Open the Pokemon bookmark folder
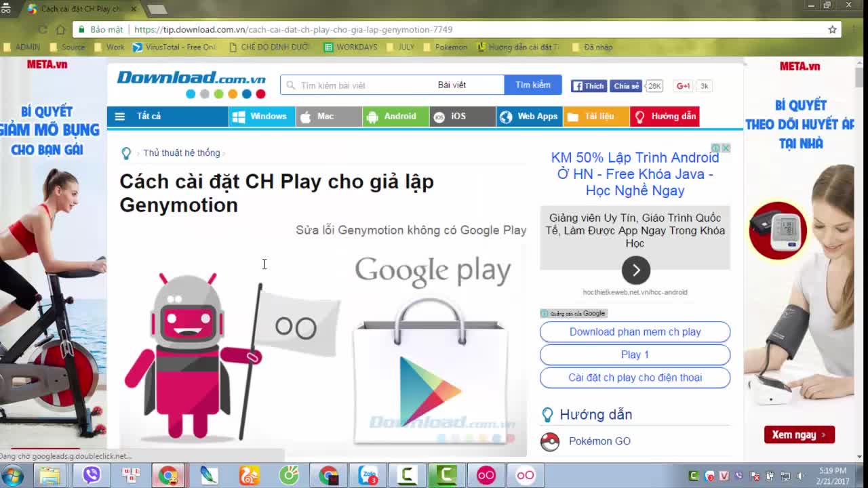868x488 pixels. (x=445, y=47)
